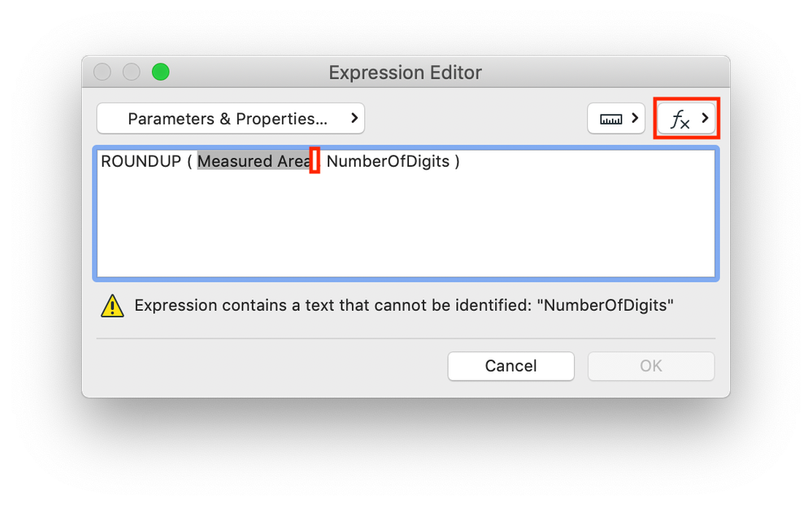Click the green zoom window button
812x506 pixels.
click(x=160, y=72)
